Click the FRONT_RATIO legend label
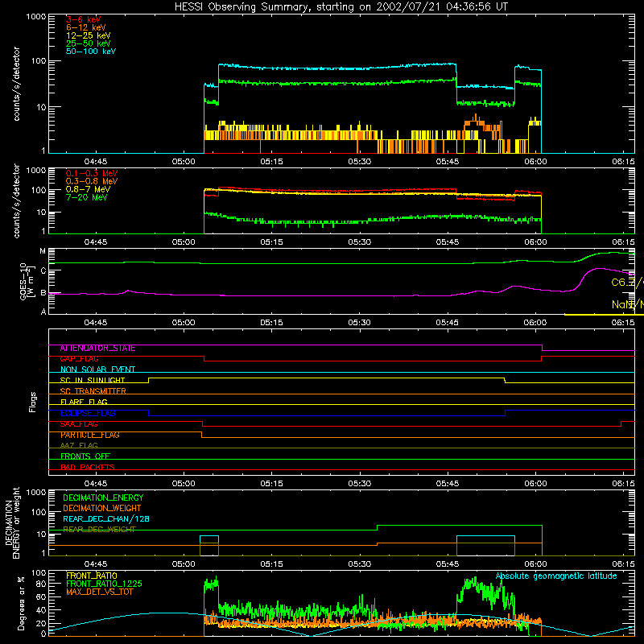This screenshot has height=644, width=644. point(92,576)
